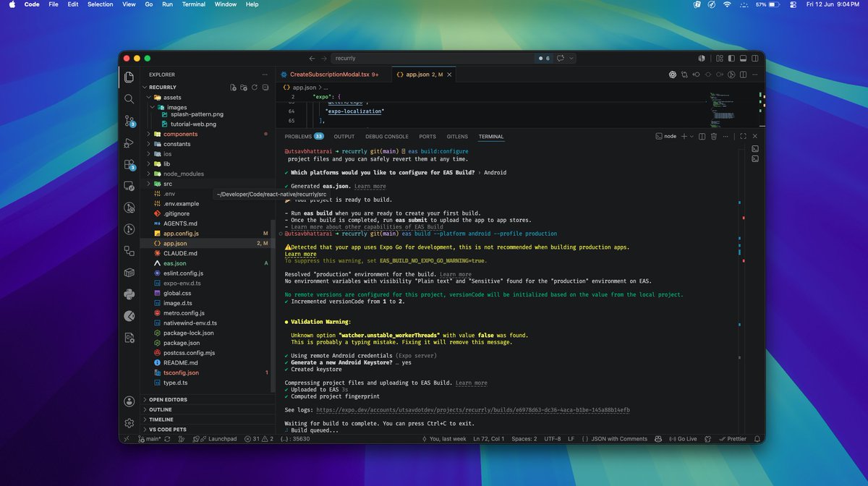Open the ChatGPT icon in editor toolbar
Image resolution: width=868 pixels, height=486 pixels.
point(673,74)
